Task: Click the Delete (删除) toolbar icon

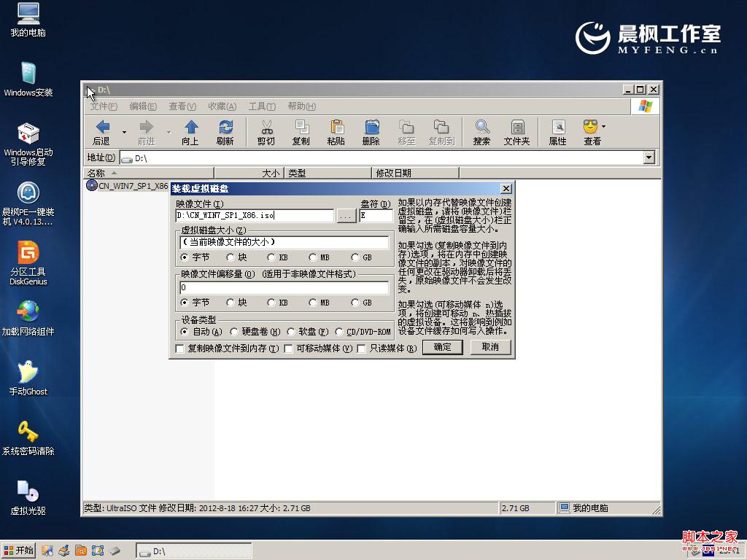Action: pos(371,131)
